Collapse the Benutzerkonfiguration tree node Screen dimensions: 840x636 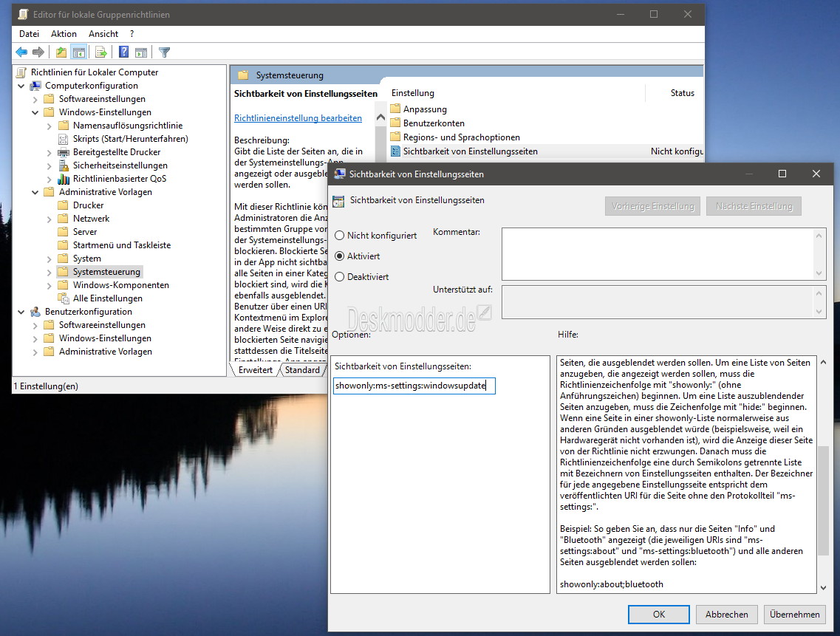tap(21, 312)
